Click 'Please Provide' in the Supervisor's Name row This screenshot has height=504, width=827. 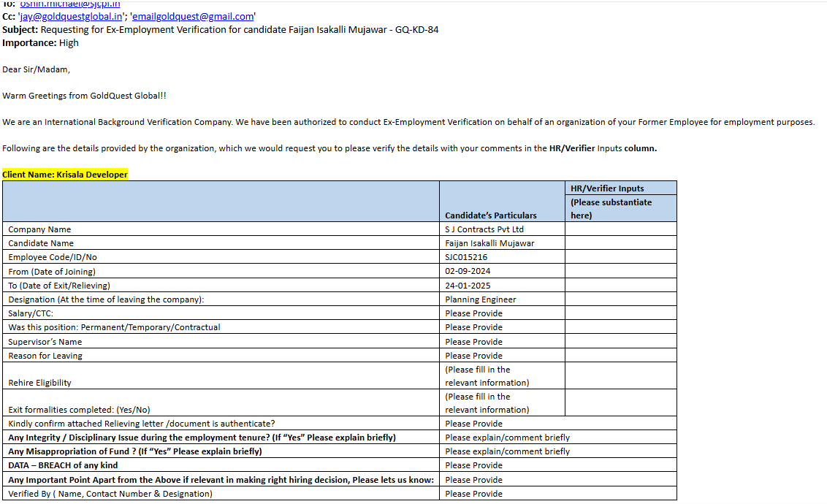(x=473, y=342)
